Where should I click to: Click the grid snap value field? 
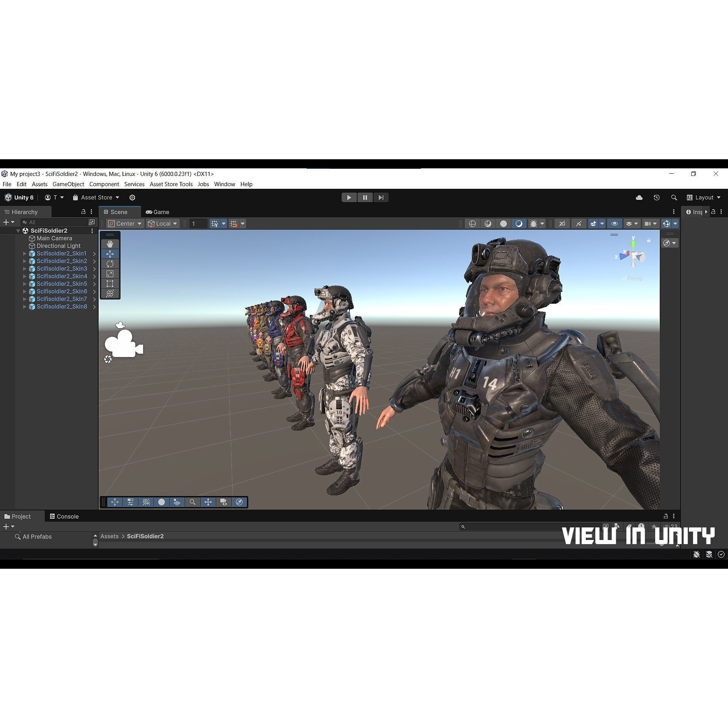[198, 224]
